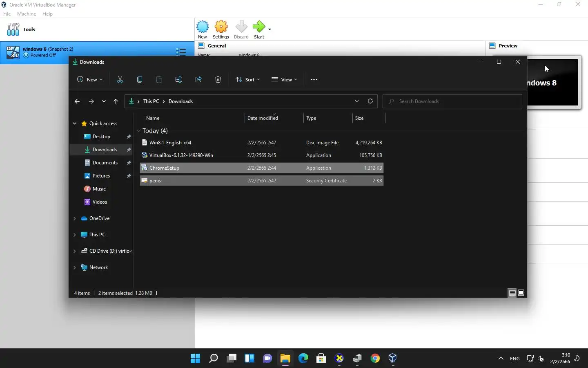This screenshot has height=368, width=588.
Task: Open recent locations chevron dropdown
Action: coord(104,101)
